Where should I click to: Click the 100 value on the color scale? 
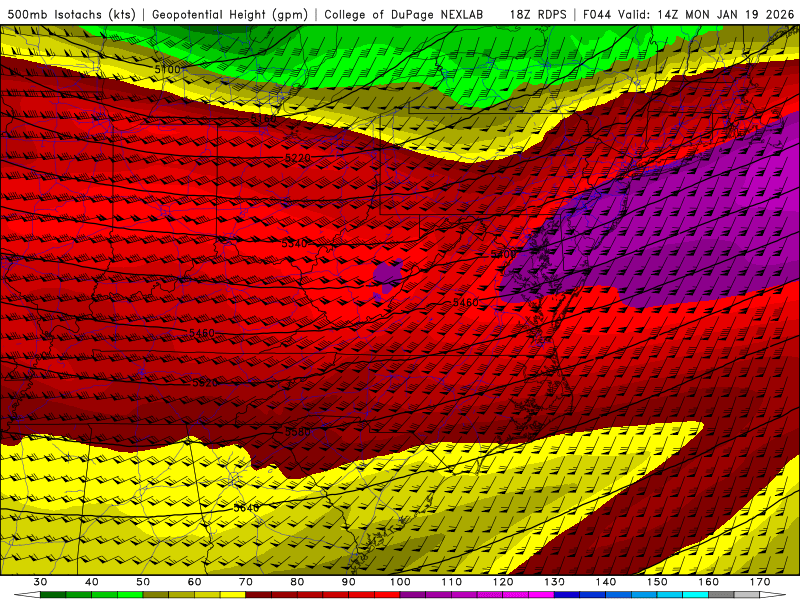(x=401, y=582)
